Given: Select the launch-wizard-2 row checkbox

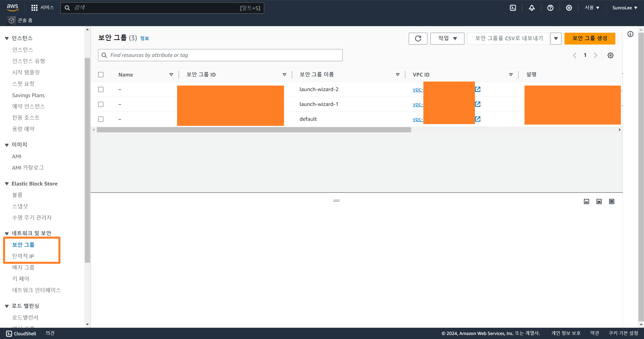Looking at the screenshot, I should coord(101,89).
